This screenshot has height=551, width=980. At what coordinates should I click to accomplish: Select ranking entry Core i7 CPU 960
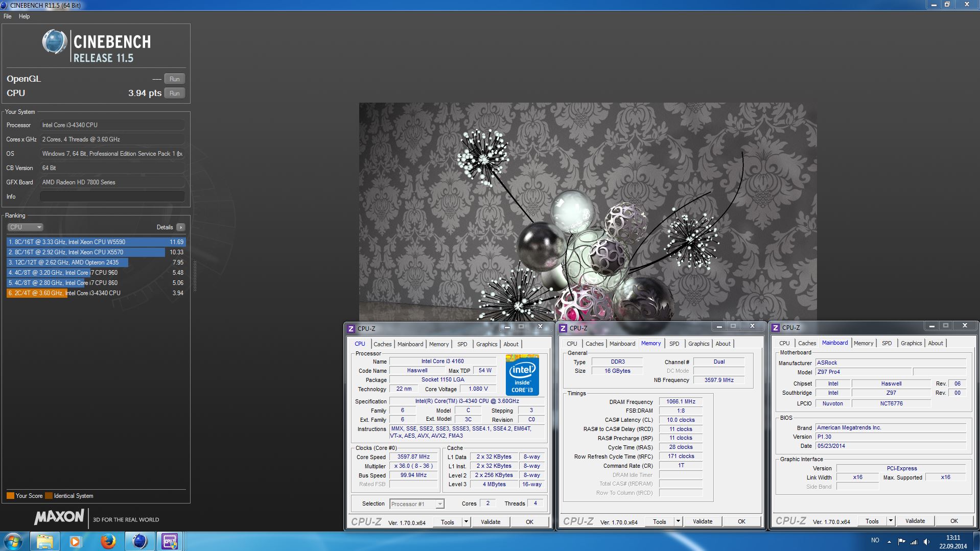(x=96, y=273)
